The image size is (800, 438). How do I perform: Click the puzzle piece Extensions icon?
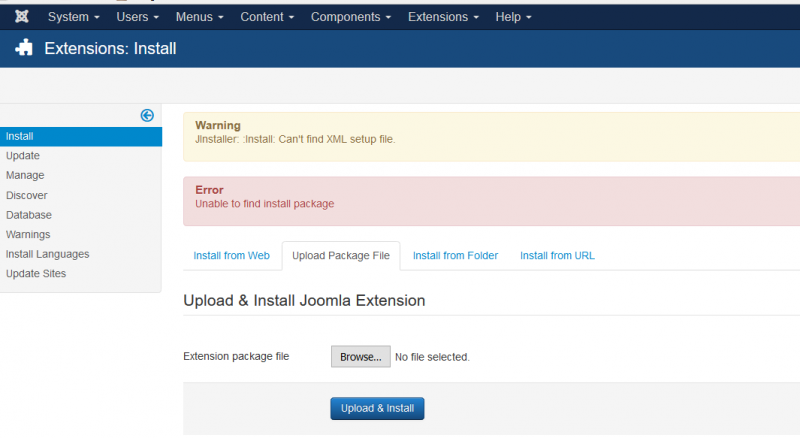[x=24, y=48]
